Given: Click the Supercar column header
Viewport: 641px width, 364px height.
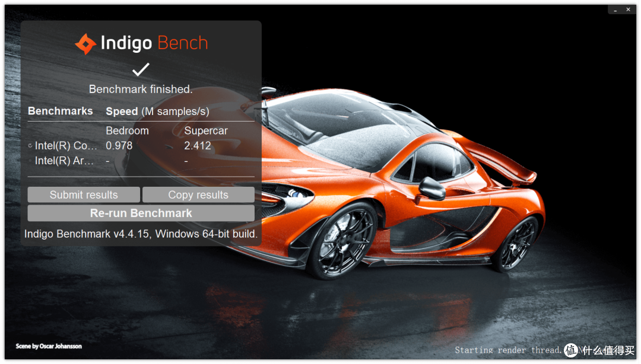Looking at the screenshot, I should [x=205, y=131].
